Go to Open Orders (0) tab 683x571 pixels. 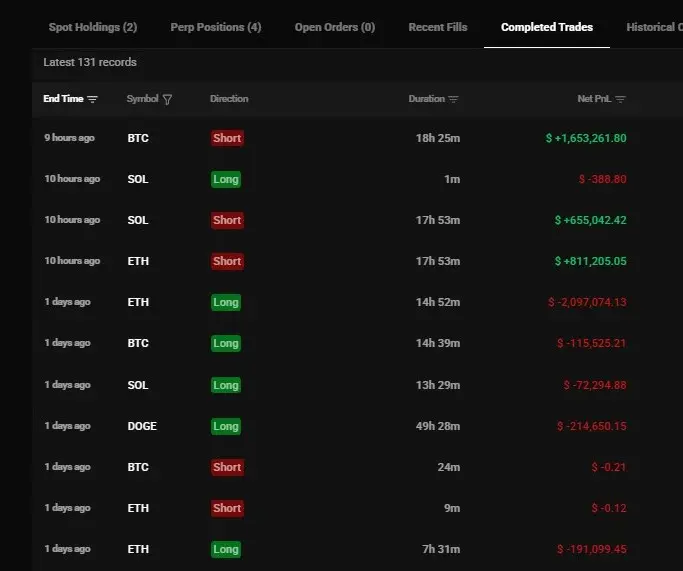pyautogui.click(x=335, y=27)
